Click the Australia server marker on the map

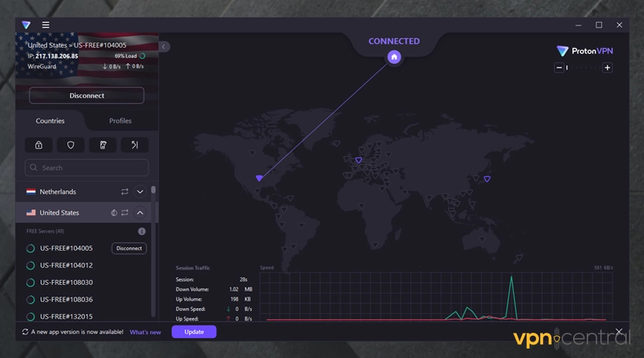482,239
